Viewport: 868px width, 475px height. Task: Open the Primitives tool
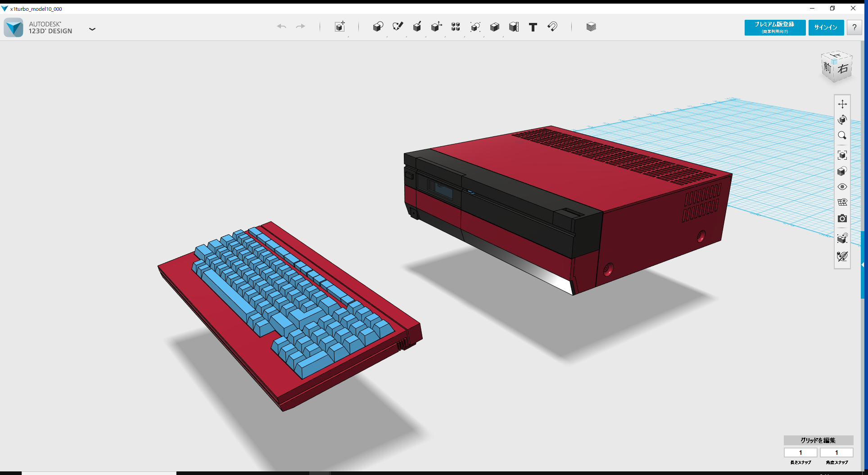(378, 27)
